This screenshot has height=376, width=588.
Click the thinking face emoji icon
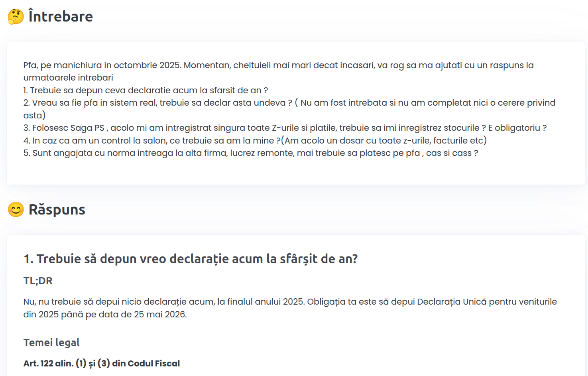[14, 17]
